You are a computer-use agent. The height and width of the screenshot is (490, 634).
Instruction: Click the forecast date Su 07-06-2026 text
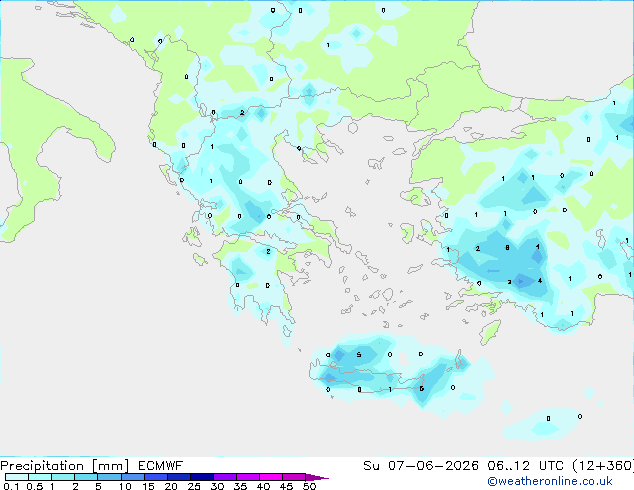[x=421, y=465]
